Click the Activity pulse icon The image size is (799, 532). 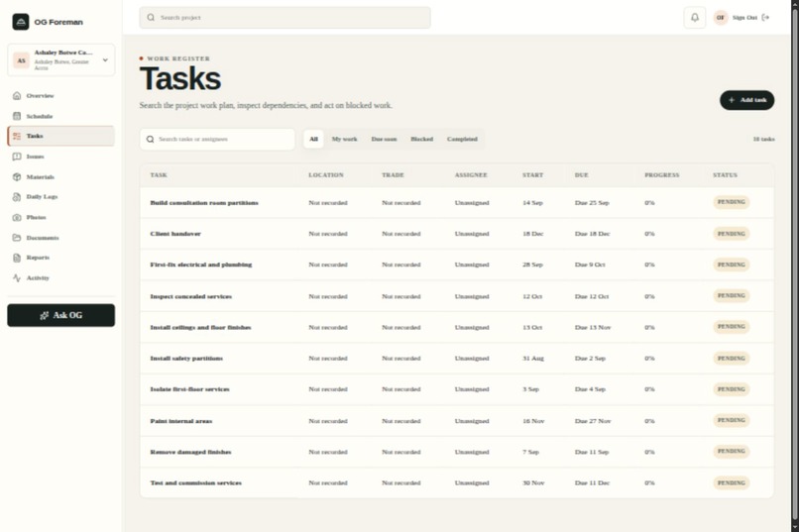click(17, 278)
